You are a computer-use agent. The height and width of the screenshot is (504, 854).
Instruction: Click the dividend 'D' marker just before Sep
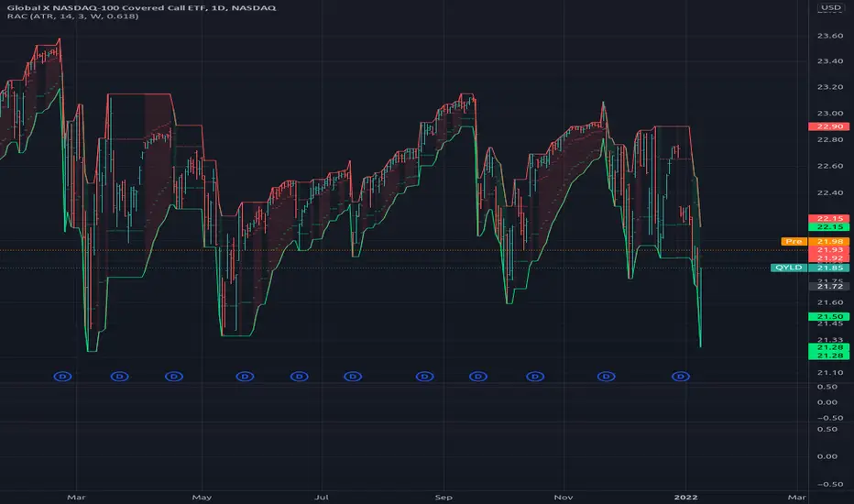click(425, 377)
